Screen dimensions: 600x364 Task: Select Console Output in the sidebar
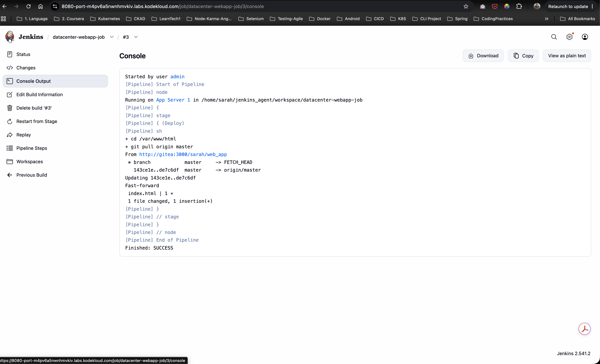[x=55, y=81]
